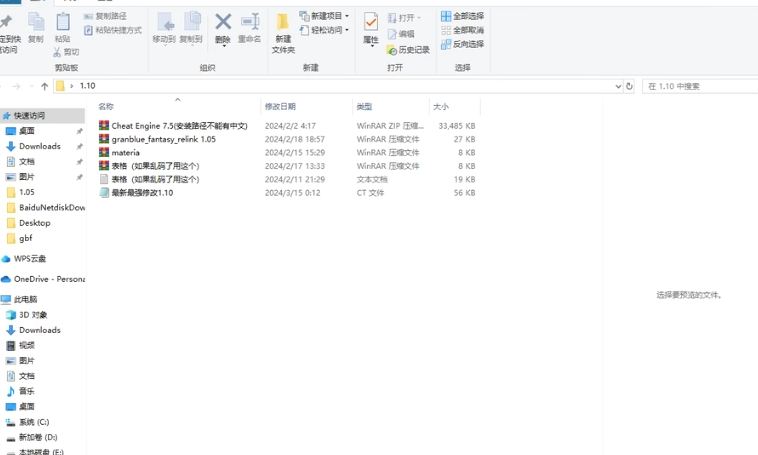Click the up-directory arrow icon
The height and width of the screenshot is (455, 758).
pos(44,87)
